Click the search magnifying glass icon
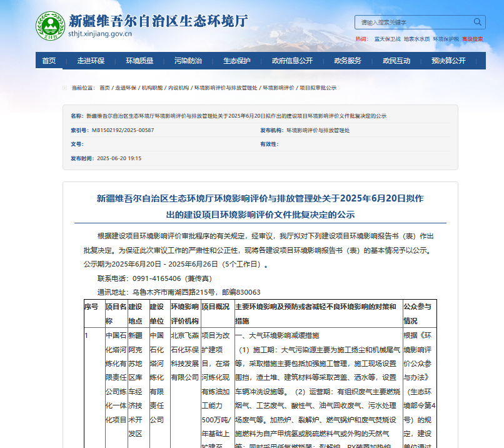Screen dimensions: 504x448 tap(477, 21)
